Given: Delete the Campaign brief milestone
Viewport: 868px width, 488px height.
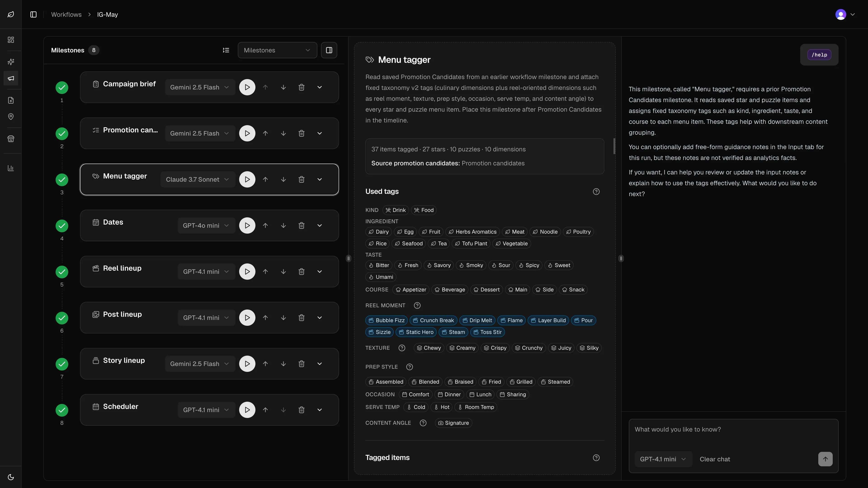Looking at the screenshot, I should click(x=302, y=87).
